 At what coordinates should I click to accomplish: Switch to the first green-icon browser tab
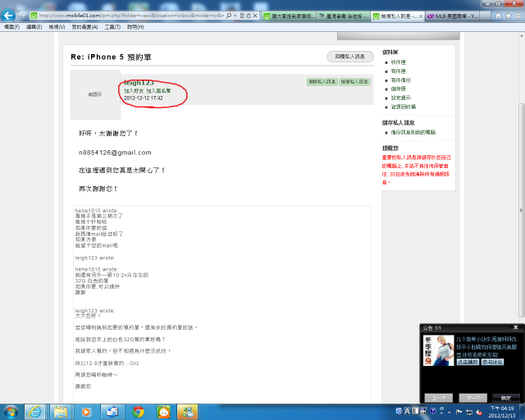tap(289, 16)
